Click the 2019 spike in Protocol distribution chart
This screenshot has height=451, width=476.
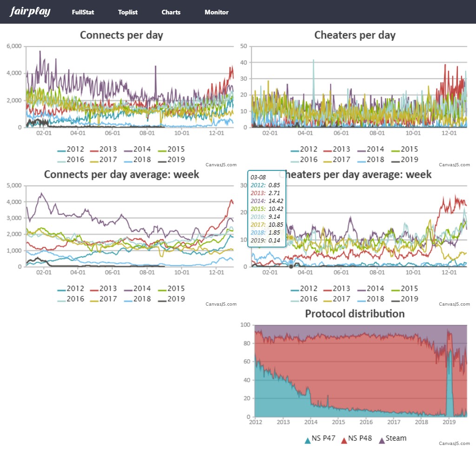450,353
